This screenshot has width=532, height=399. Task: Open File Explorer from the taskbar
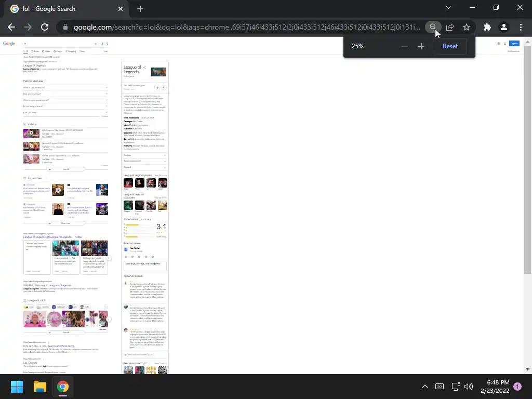39,387
